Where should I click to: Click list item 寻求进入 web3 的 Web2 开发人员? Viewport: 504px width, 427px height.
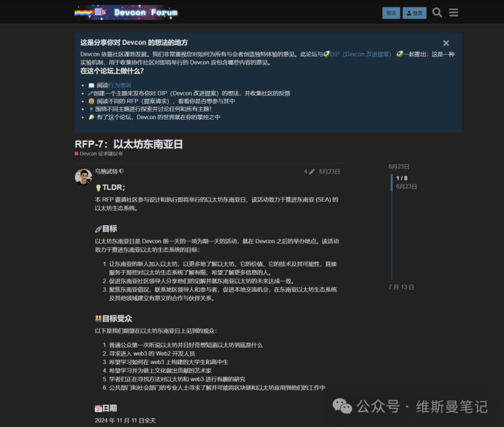pos(152,354)
